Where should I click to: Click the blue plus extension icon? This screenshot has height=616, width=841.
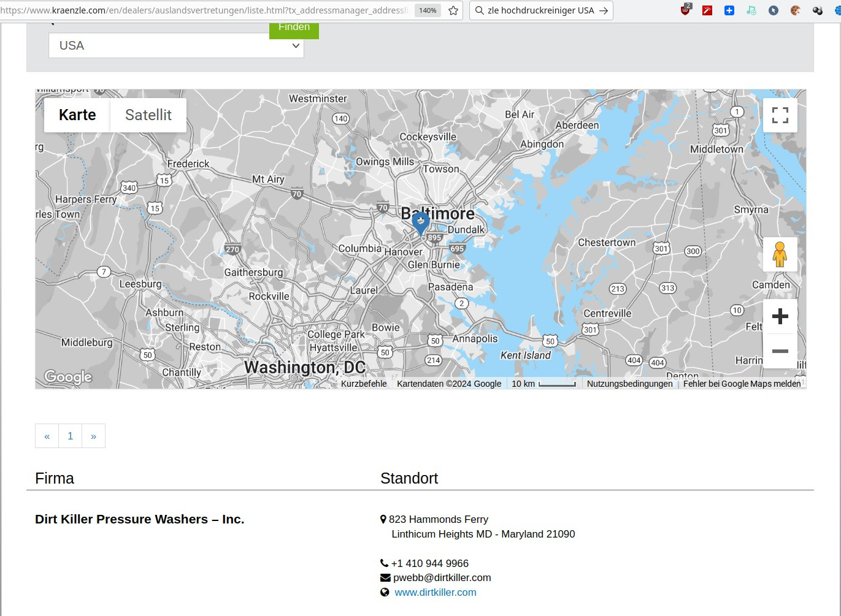pos(729,10)
